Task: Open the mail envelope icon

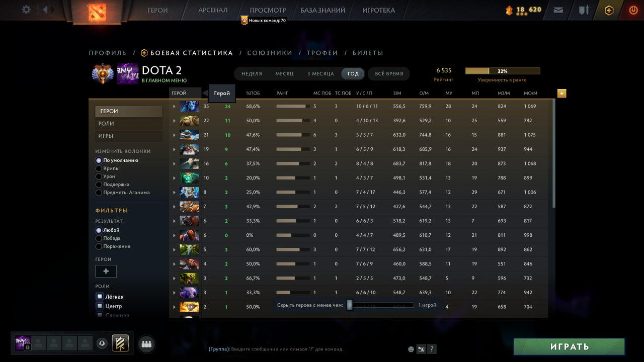Action: (x=558, y=10)
